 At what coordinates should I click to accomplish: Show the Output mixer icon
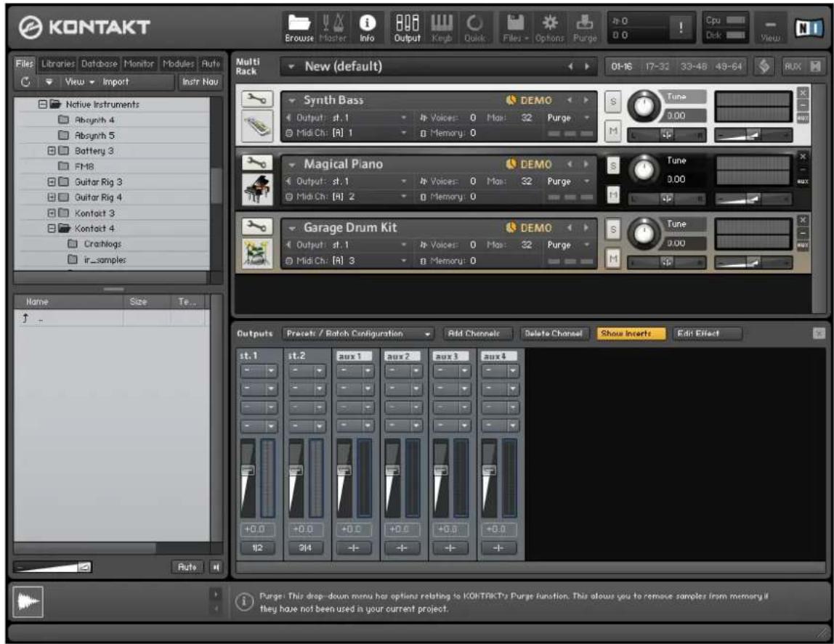tap(408, 28)
